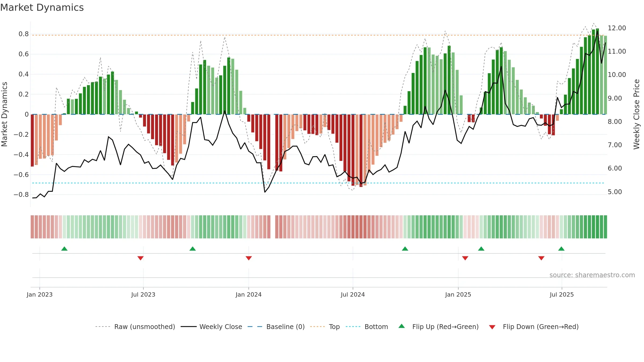Toggle Flip Up (Red→Green) legend entry
Viewport: 644px width, 362px height.
438,327
